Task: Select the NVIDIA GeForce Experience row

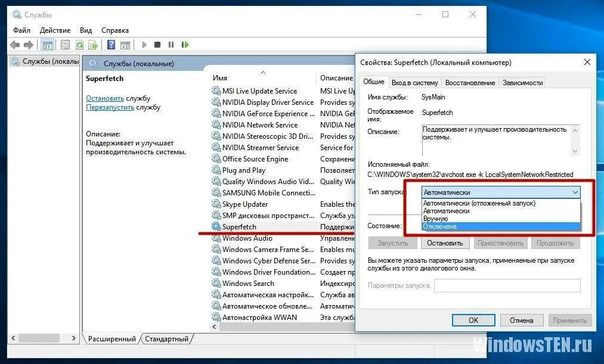Action: (x=283, y=114)
